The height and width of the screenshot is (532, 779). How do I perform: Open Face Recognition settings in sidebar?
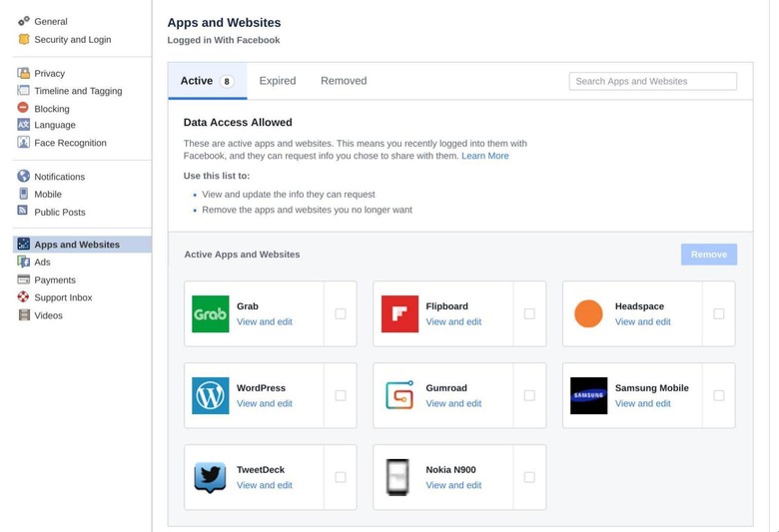tap(70, 143)
